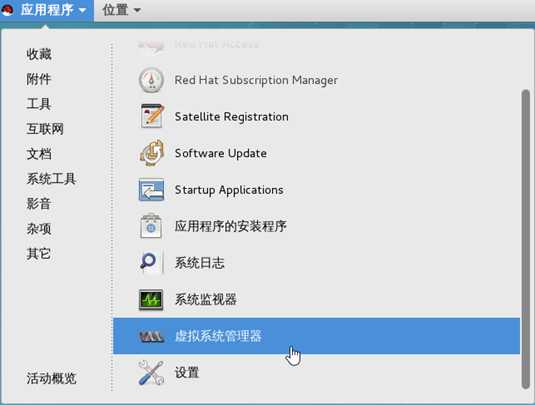Open highlighted 虚拟系统管理器 entry
Screen dimensions: 535x405
coord(316,336)
